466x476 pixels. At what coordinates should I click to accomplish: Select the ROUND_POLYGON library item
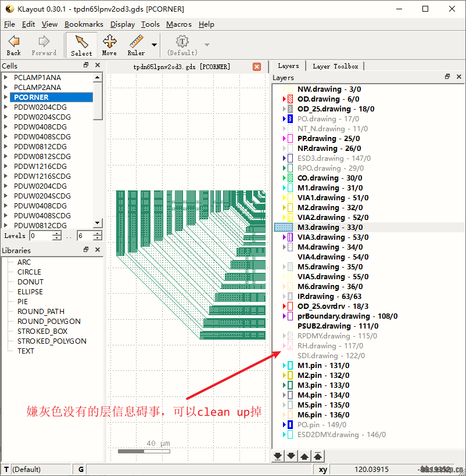(49, 322)
